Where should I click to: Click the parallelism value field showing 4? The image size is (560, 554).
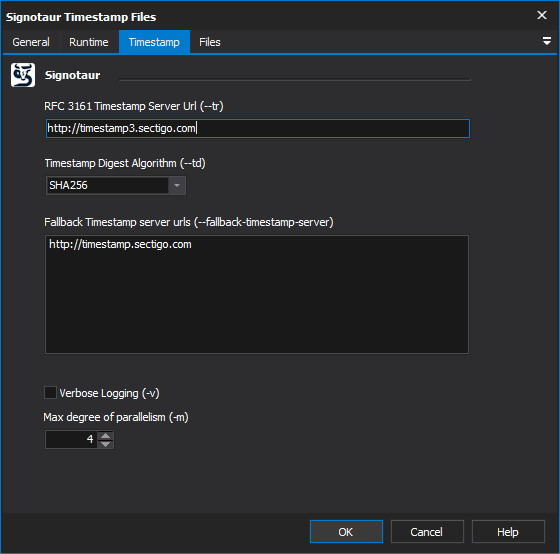(71, 439)
